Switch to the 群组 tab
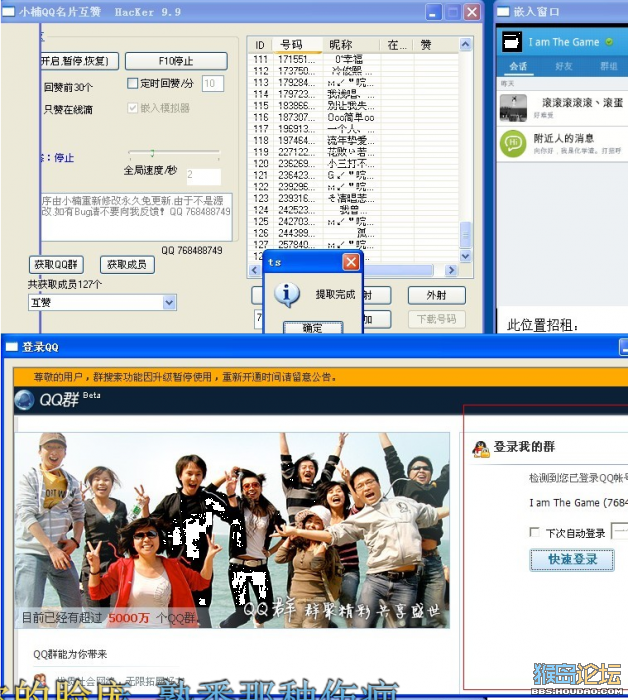 [x=609, y=67]
